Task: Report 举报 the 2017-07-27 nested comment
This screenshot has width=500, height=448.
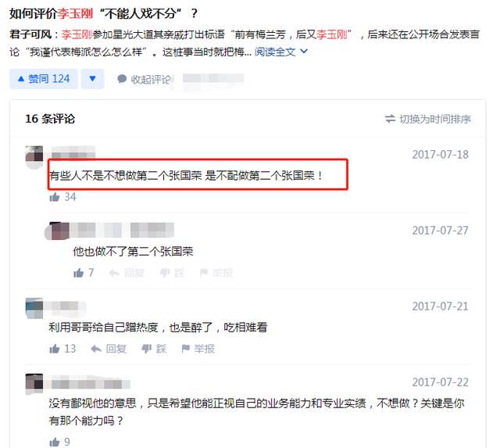Action: [x=216, y=273]
